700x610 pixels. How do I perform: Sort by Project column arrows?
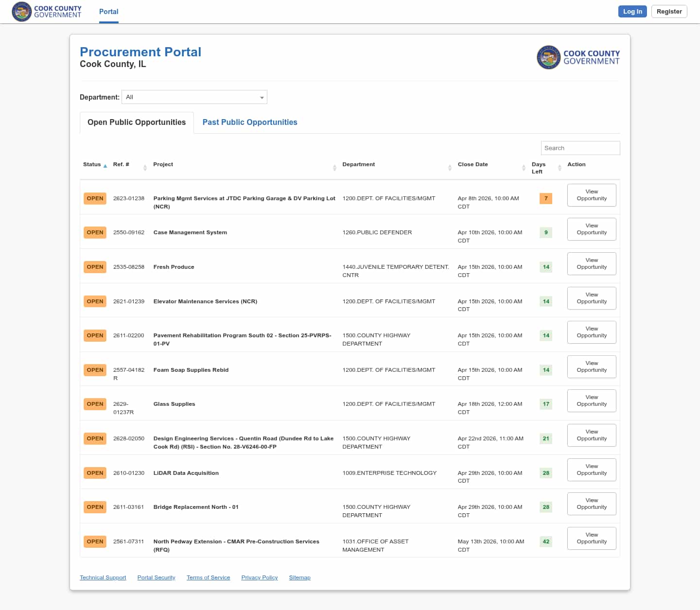pyautogui.click(x=334, y=168)
